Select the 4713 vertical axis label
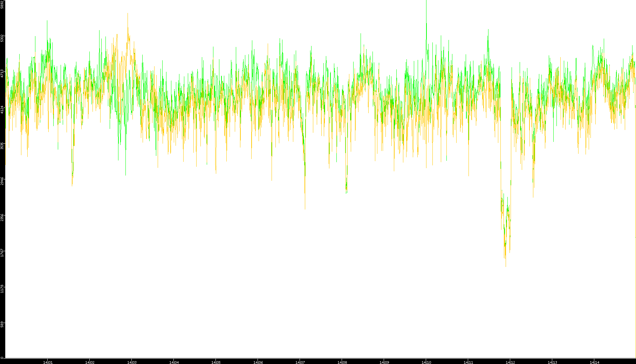 [2, 73]
